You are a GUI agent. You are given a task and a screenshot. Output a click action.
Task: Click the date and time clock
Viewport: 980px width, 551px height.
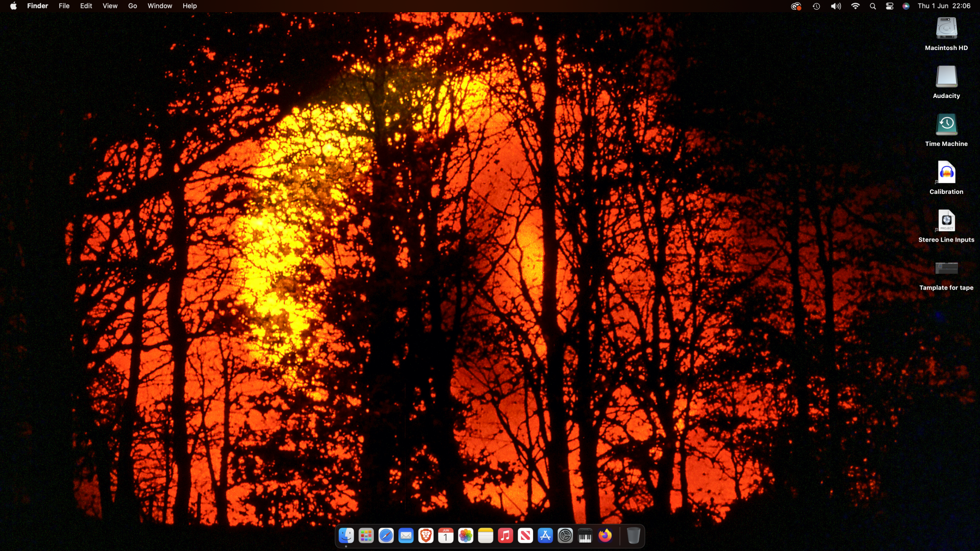click(944, 6)
